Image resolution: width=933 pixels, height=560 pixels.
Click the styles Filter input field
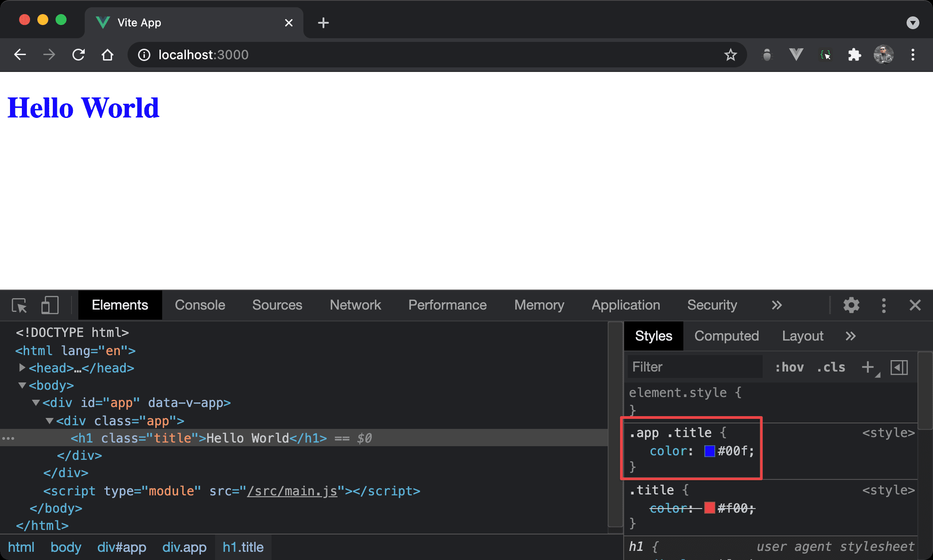point(694,367)
